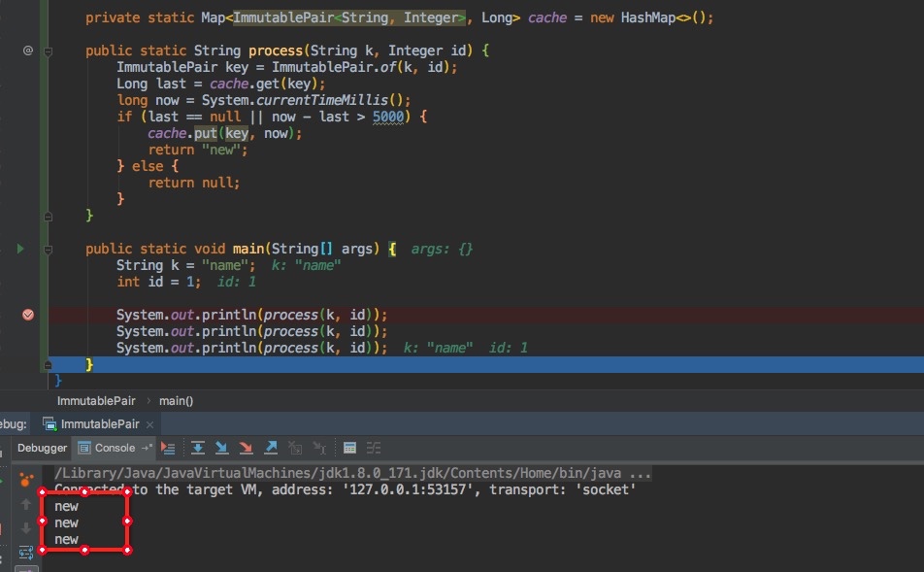Click the Run gutter arrow beside main

click(21, 249)
